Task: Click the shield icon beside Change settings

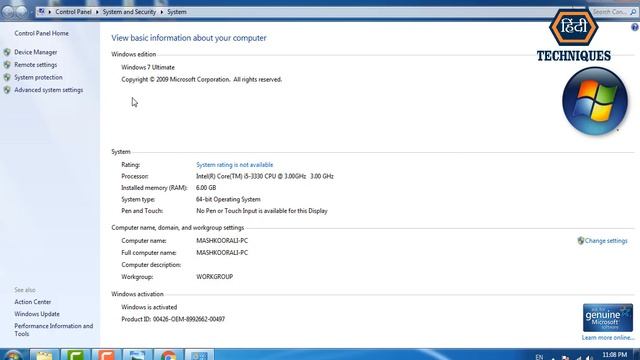Action: pos(580,241)
